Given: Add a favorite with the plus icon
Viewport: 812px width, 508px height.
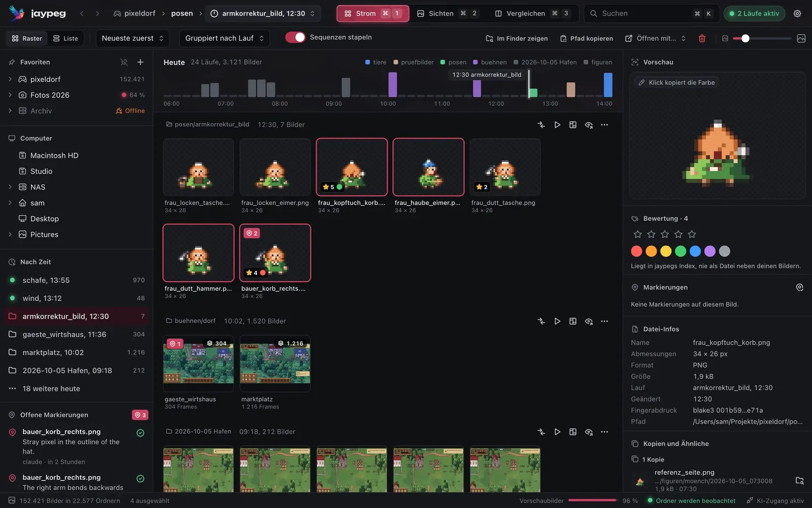Looking at the screenshot, I should tap(141, 62).
